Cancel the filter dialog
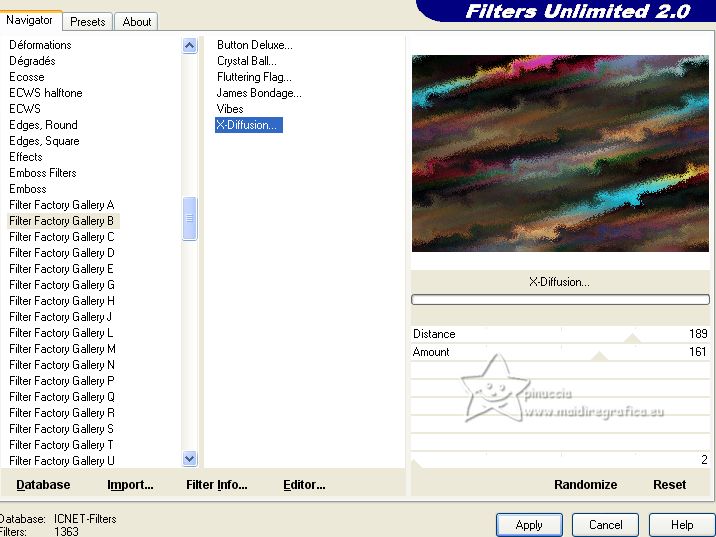 pos(605,525)
